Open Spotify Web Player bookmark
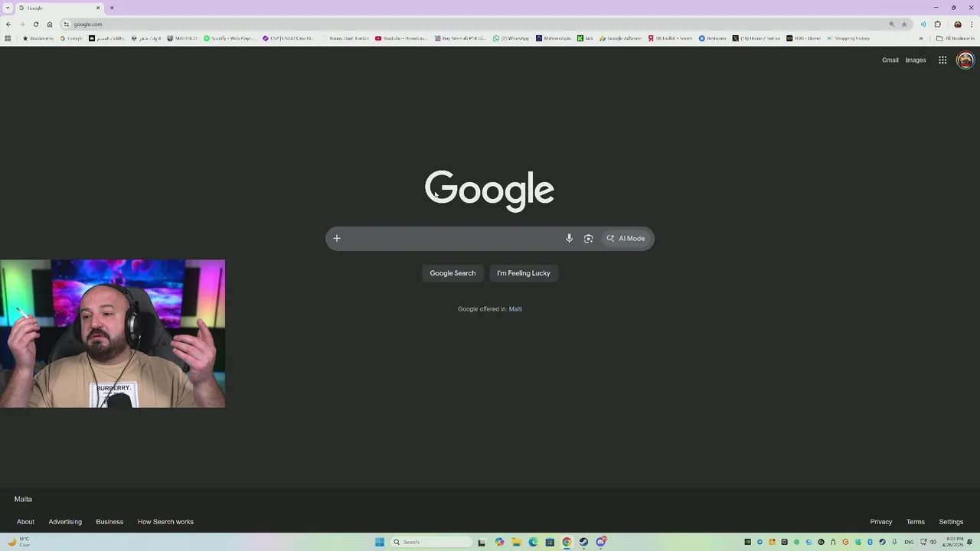The height and width of the screenshot is (551, 980). (229, 38)
